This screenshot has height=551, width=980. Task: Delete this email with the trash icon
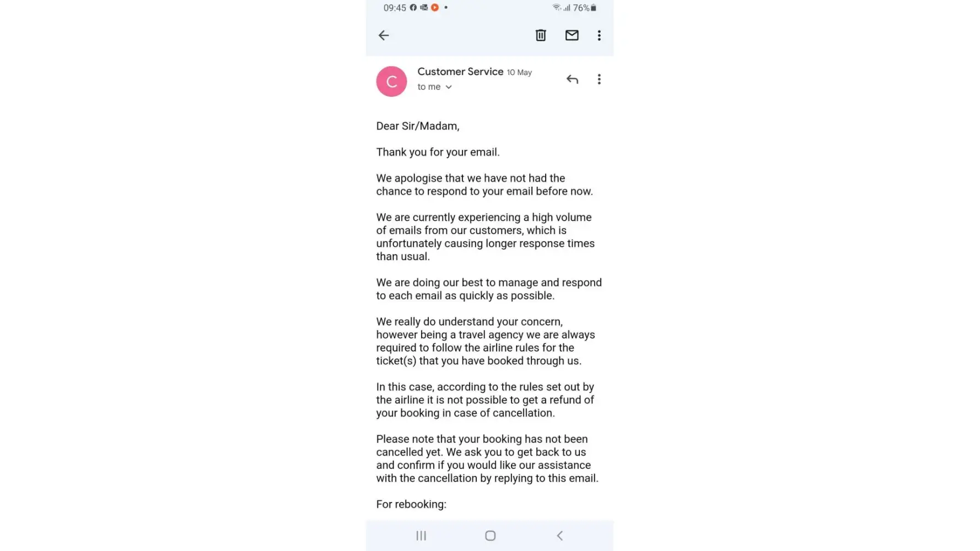pyautogui.click(x=541, y=35)
